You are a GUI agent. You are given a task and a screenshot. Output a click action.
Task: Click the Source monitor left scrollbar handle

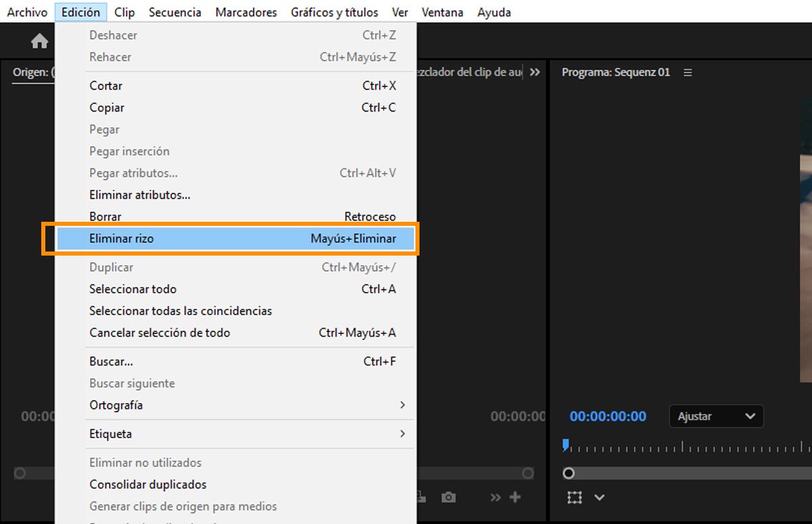20,473
